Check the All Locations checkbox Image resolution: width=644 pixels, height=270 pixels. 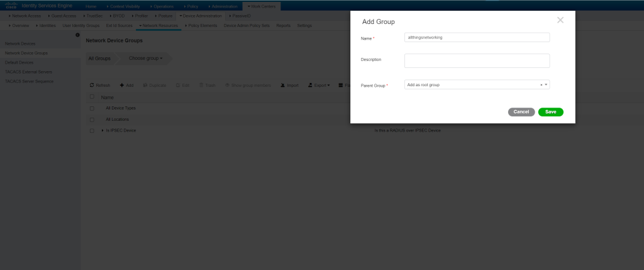[x=92, y=120]
